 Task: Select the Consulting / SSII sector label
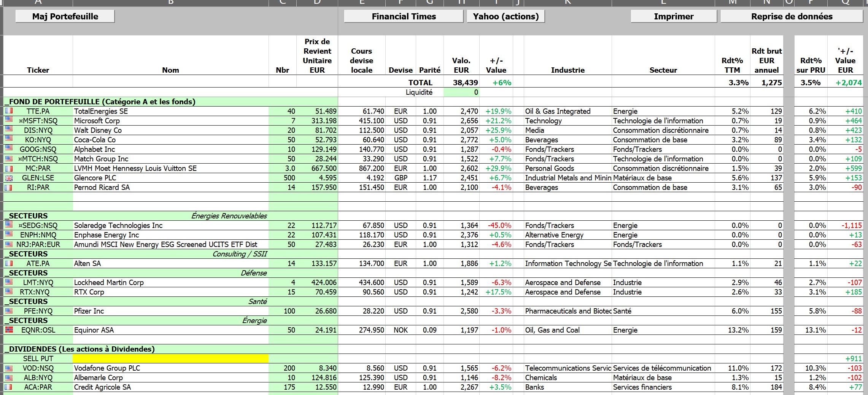point(240,254)
